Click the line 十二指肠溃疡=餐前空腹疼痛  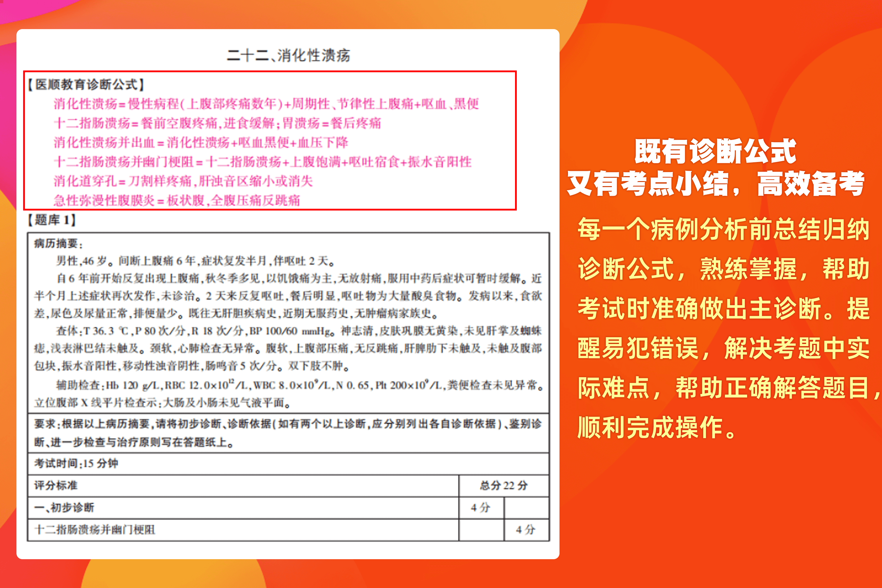tap(217, 123)
